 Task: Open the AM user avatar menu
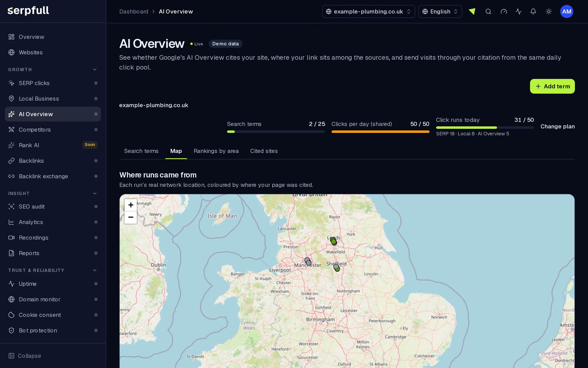point(567,11)
